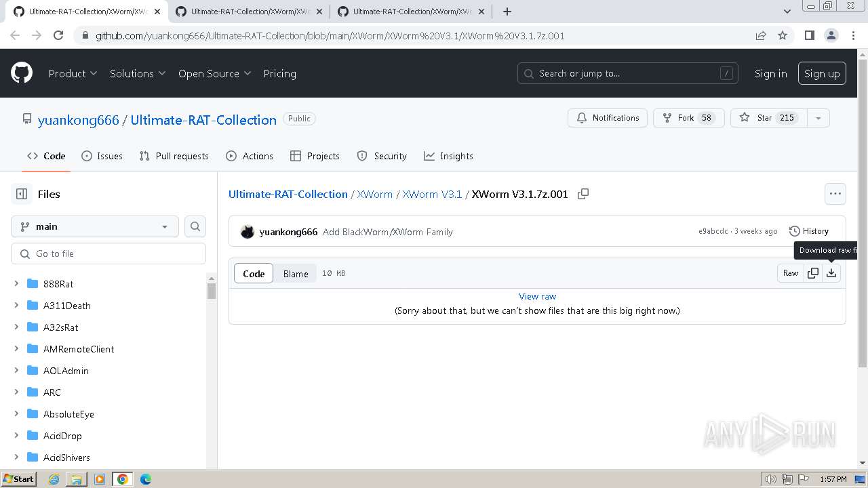This screenshot has height=488, width=868.
Task: Click the browser address bar URL
Action: [x=330, y=36]
